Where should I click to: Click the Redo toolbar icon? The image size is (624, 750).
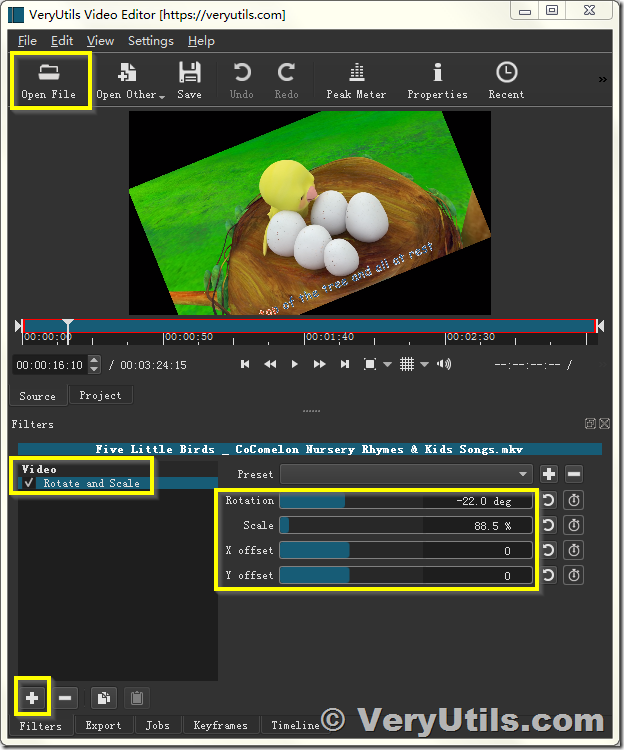point(286,80)
